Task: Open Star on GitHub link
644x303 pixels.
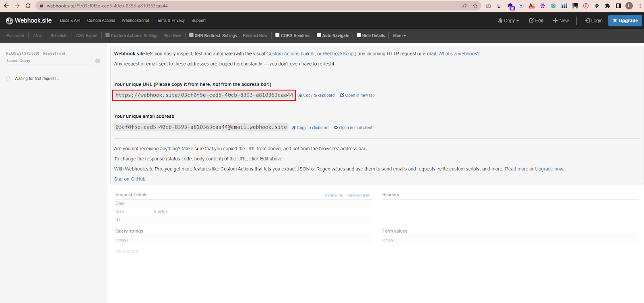Action: click(x=130, y=179)
